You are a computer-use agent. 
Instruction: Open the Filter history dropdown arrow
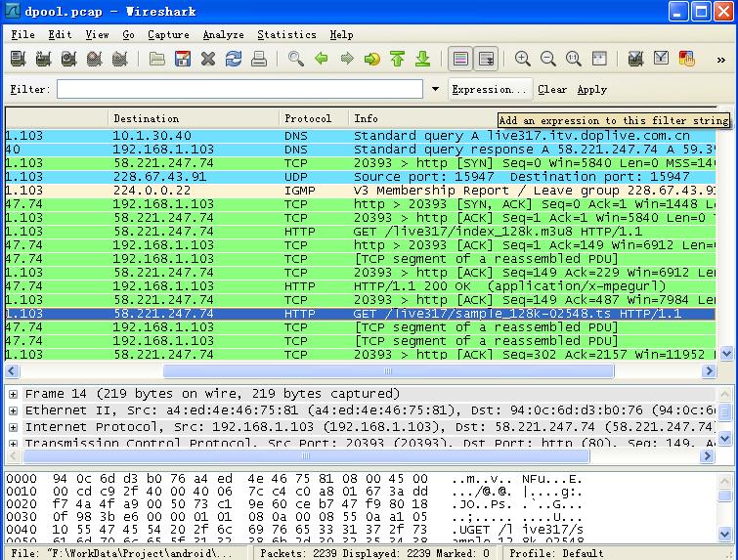coord(436,89)
